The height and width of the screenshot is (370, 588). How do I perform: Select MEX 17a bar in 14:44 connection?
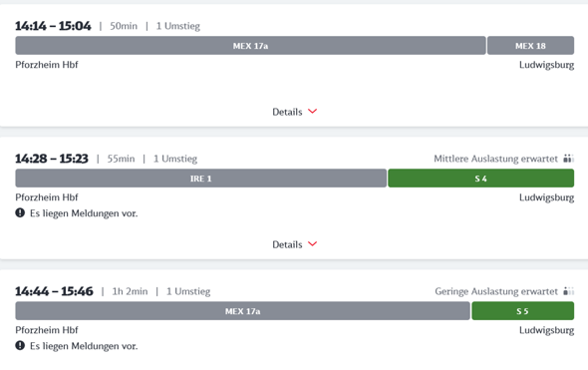[x=242, y=311]
